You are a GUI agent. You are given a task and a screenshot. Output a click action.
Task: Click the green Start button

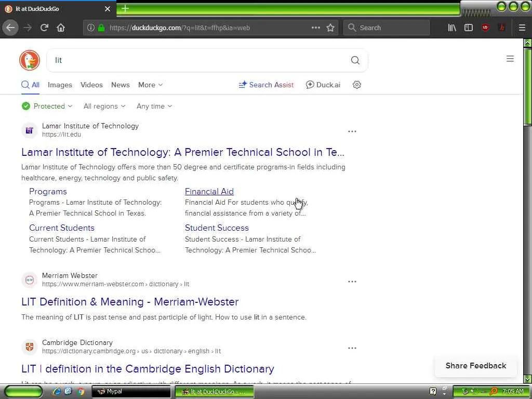click(x=23, y=391)
